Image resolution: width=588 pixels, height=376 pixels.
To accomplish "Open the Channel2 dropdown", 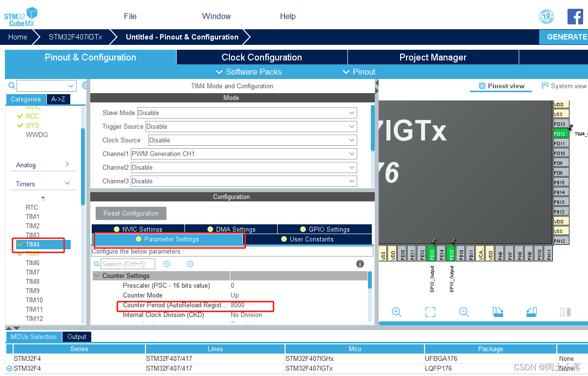I will tap(243, 167).
